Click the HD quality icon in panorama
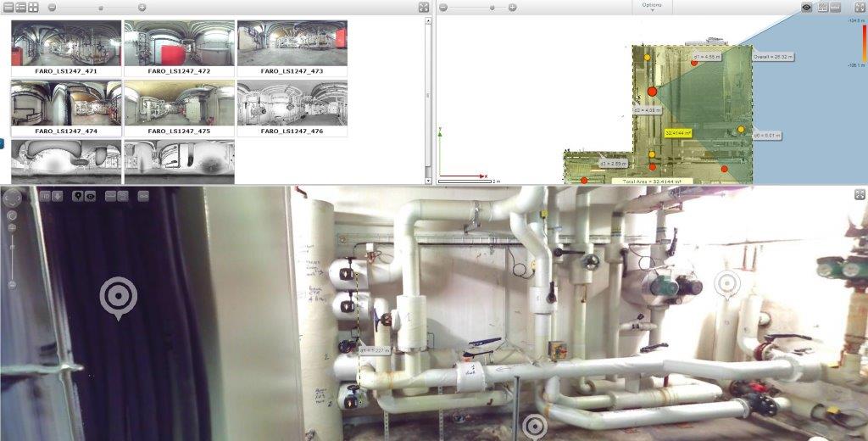The image size is (868, 441). tap(45, 196)
